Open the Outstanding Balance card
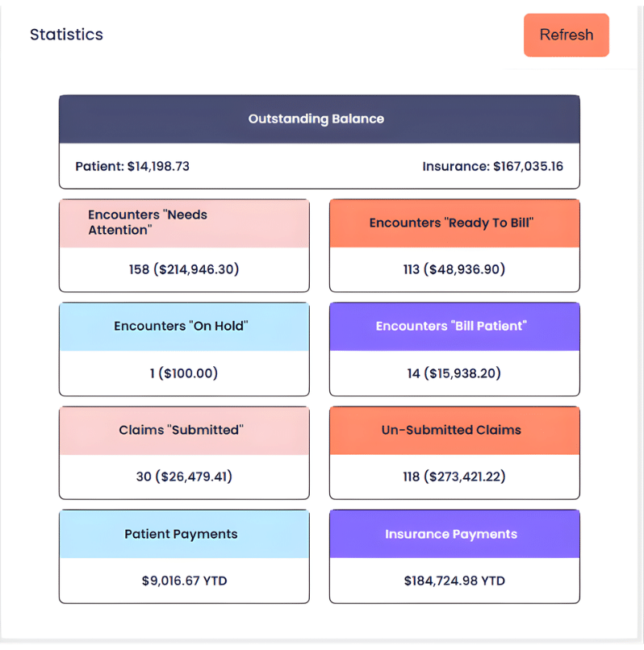644x650 pixels. (319, 119)
